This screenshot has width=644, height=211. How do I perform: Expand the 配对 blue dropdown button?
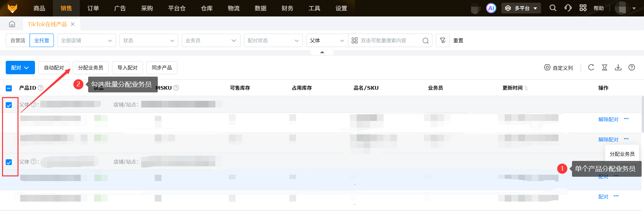point(20,68)
